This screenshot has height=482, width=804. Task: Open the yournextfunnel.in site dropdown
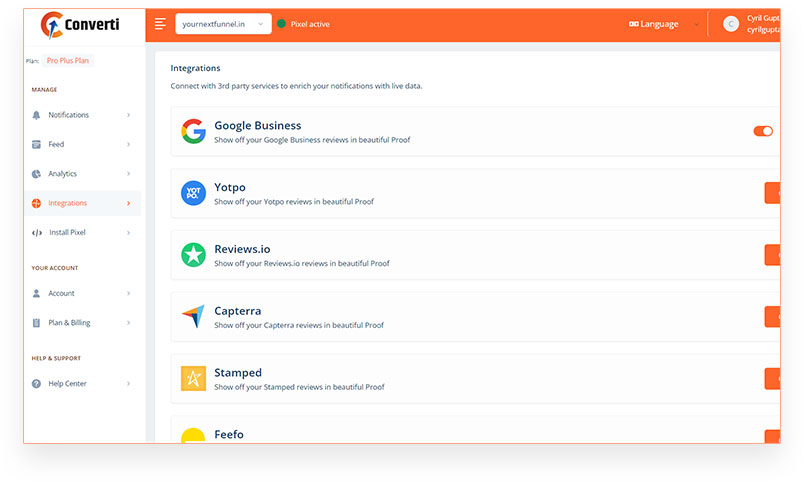click(223, 24)
